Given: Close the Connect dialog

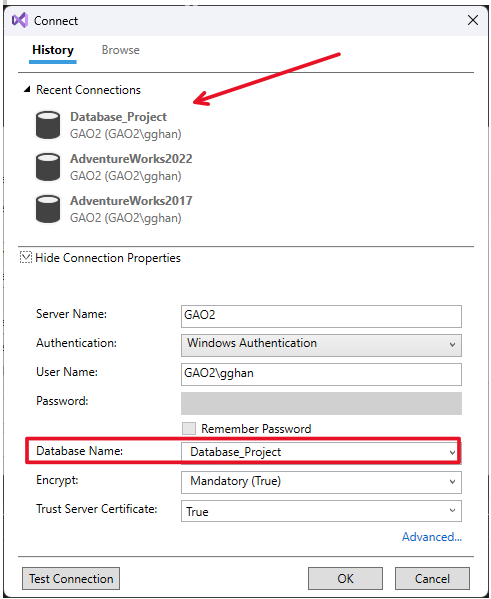Looking at the screenshot, I should tap(473, 20).
